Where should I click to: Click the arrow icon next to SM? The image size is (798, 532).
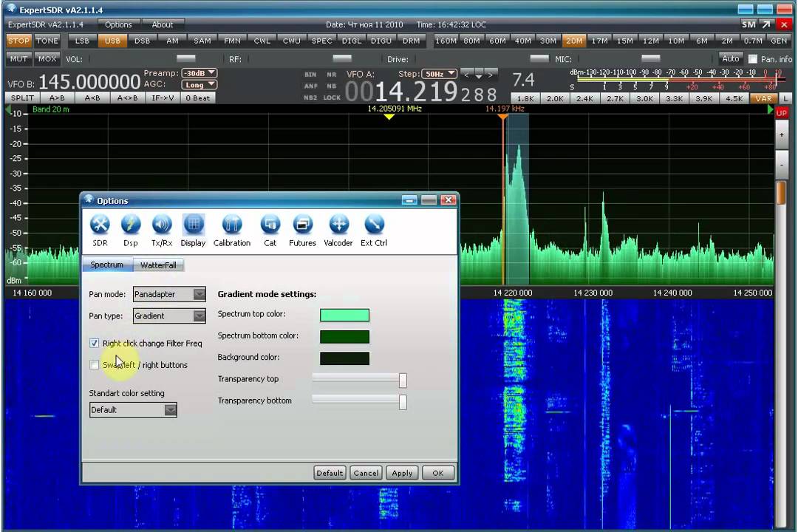coord(766,24)
